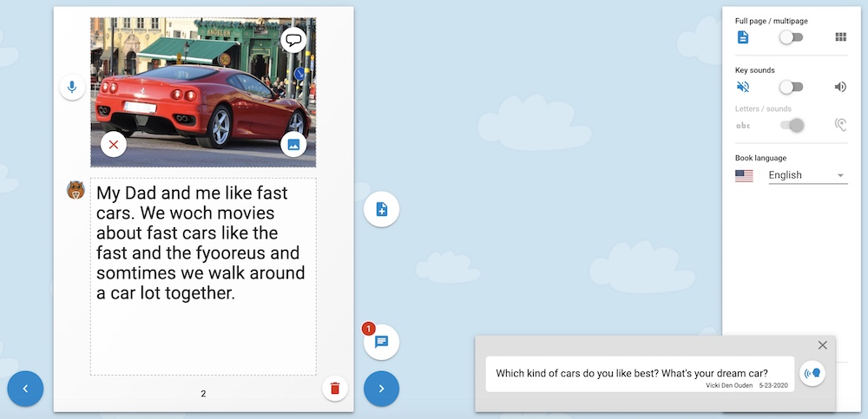
Task: Toggle the Letters / sounds switch
Action: coord(792,125)
